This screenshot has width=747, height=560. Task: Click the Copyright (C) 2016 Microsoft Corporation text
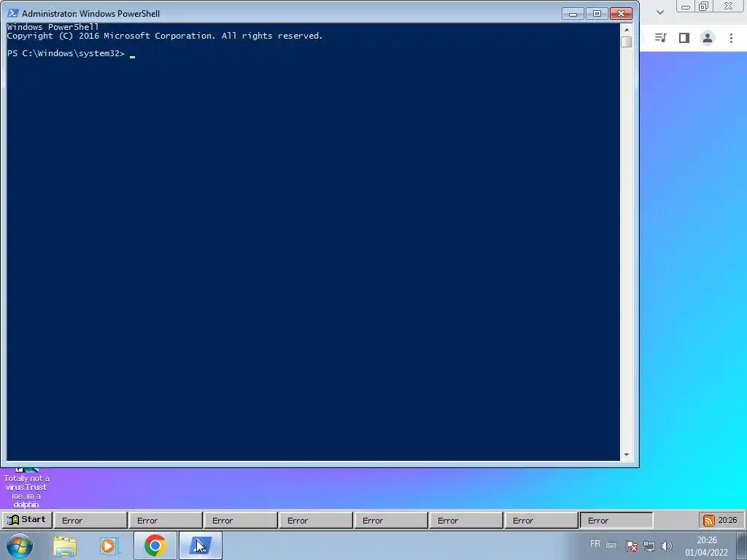point(165,36)
